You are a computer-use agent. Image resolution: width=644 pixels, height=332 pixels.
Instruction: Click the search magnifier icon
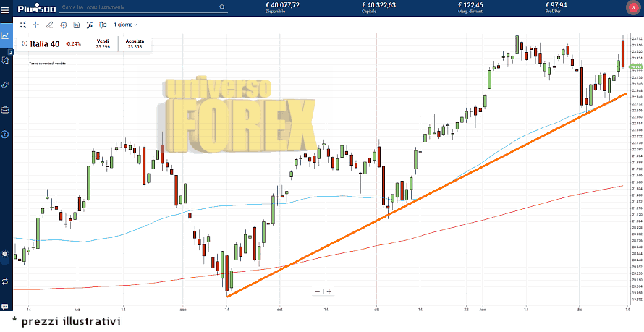coord(221,7)
